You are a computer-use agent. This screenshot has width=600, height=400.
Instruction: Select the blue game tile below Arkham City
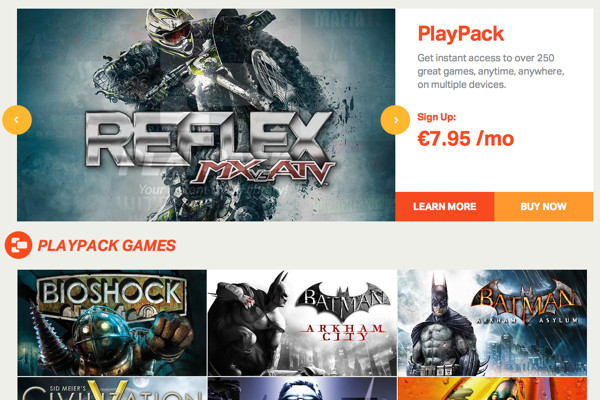click(302, 389)
